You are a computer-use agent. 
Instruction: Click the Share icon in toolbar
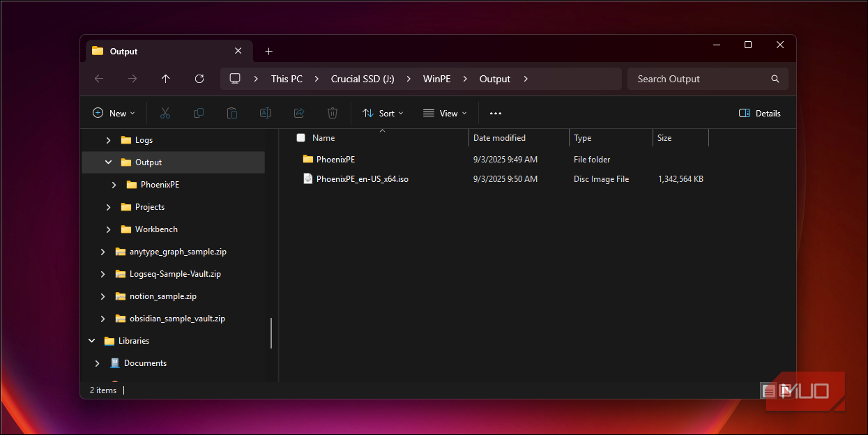(299, 113)
